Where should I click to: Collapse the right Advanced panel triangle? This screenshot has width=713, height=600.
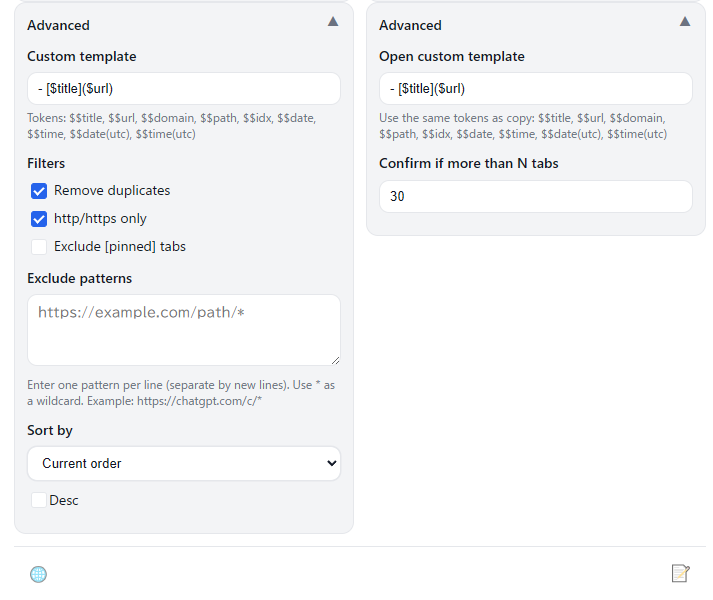(685, 21)
